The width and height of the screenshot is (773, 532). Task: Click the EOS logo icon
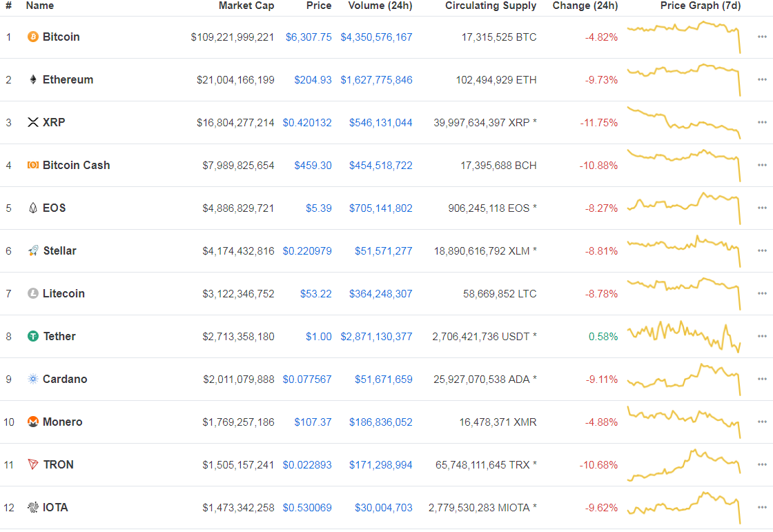point(33,208)
